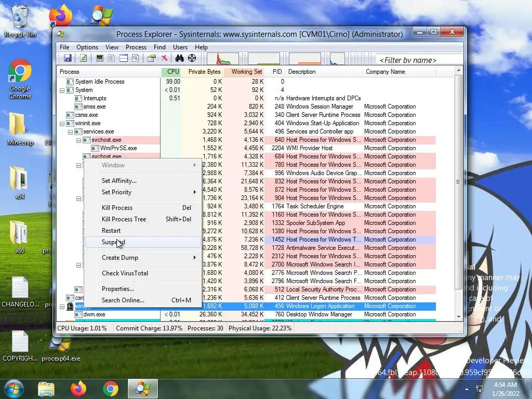
Task: Click the process list vertical scrollbar thumb
Action: [x=458, y=182]
